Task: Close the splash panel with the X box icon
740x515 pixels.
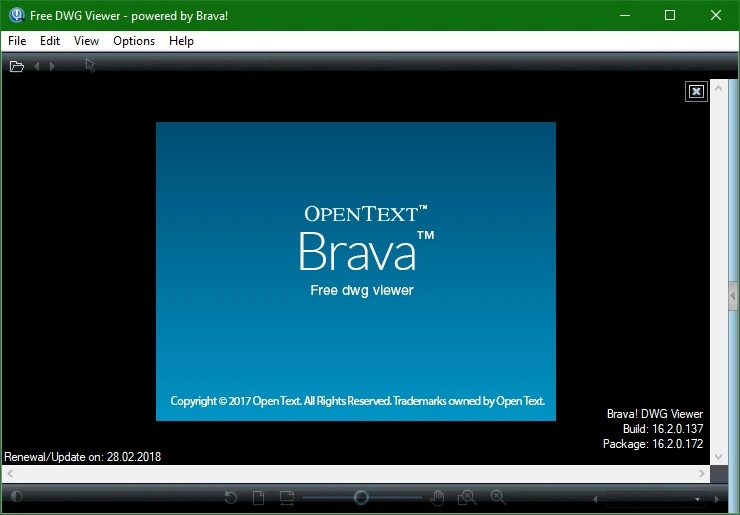Action: (x=696, y=91)
